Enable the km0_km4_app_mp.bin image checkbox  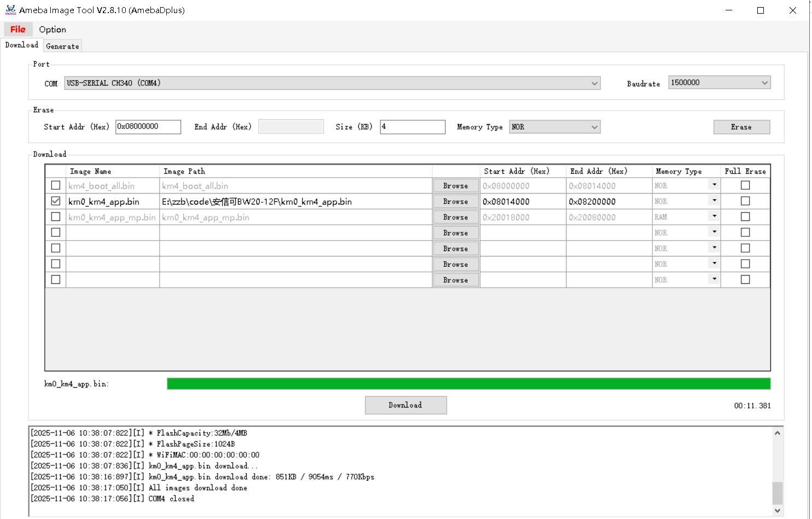[x=56, y=217]
